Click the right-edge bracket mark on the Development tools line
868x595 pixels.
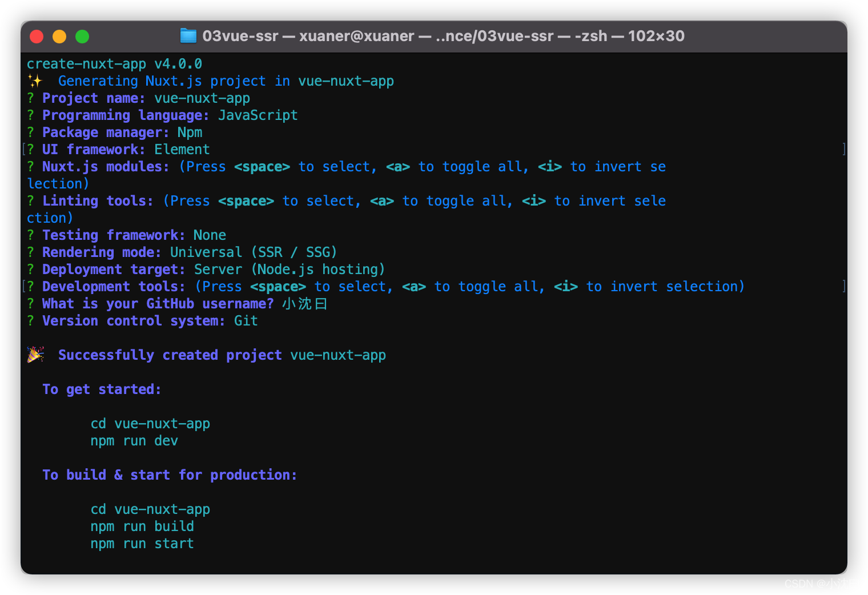click(844, 287)
